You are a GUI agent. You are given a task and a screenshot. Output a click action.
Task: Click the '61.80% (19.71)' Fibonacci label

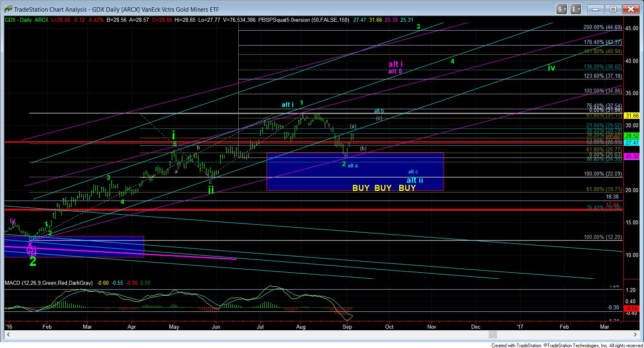point(604,189)
